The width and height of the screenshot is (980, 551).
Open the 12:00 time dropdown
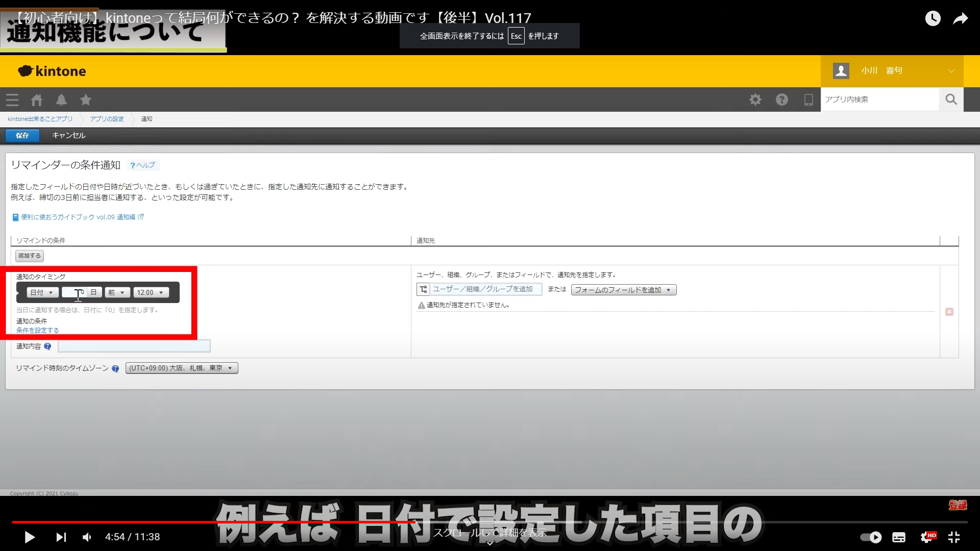click(151, 292)
